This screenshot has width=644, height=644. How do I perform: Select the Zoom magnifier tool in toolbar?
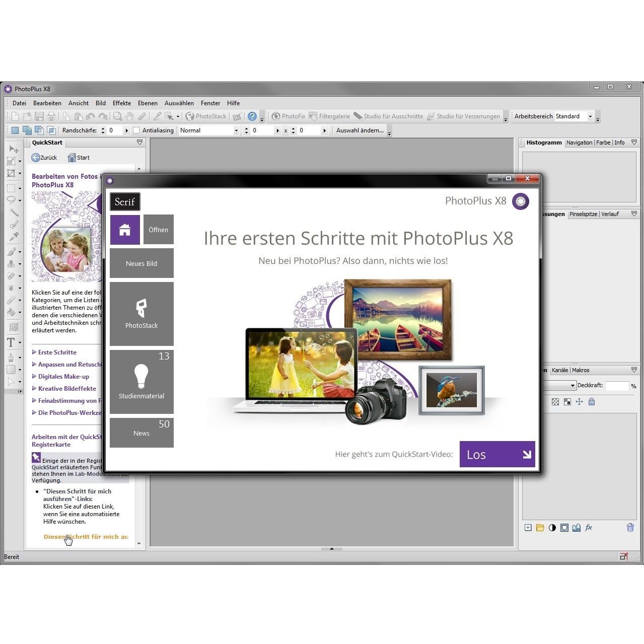117,116
